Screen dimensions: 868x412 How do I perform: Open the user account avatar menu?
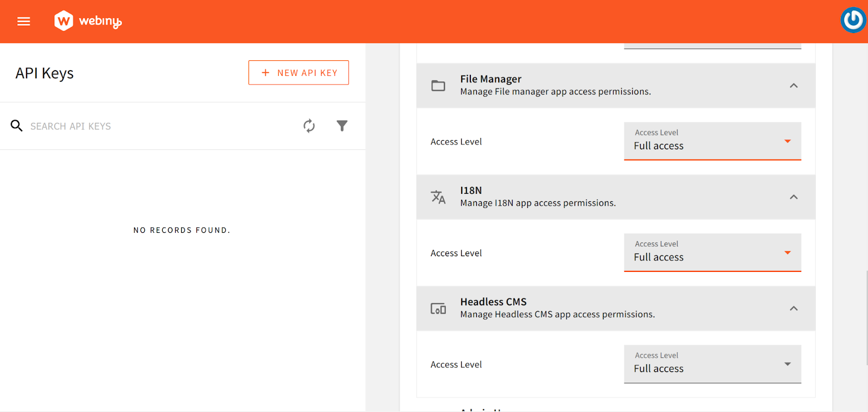click(853, 20)
